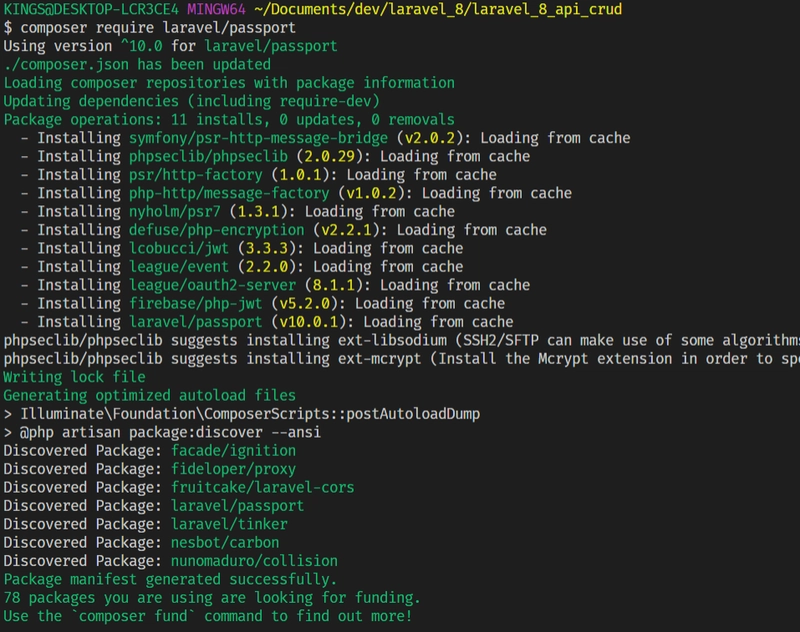
Task: Click the 'MINGW64' label in the prompt
Action: [x=216, y=9]
